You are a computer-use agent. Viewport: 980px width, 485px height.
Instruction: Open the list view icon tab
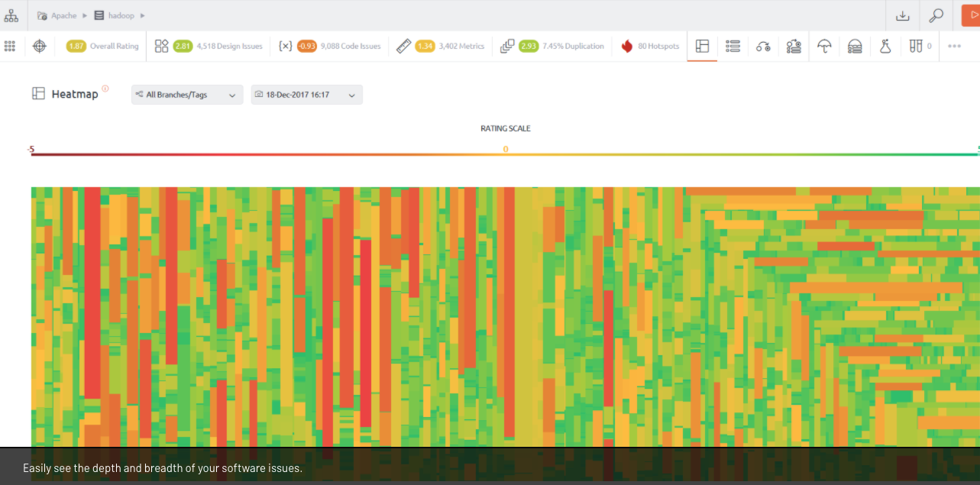[x=733, y=47]
